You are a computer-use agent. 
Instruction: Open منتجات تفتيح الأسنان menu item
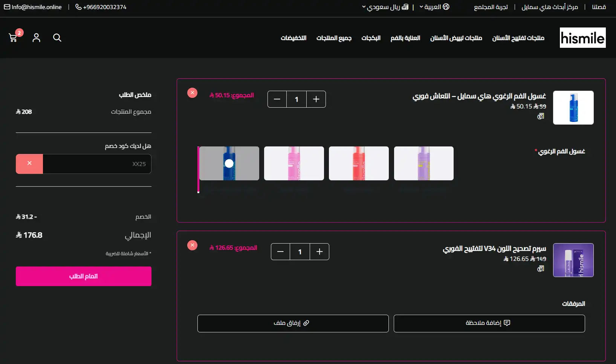click(x=518, y=38)
